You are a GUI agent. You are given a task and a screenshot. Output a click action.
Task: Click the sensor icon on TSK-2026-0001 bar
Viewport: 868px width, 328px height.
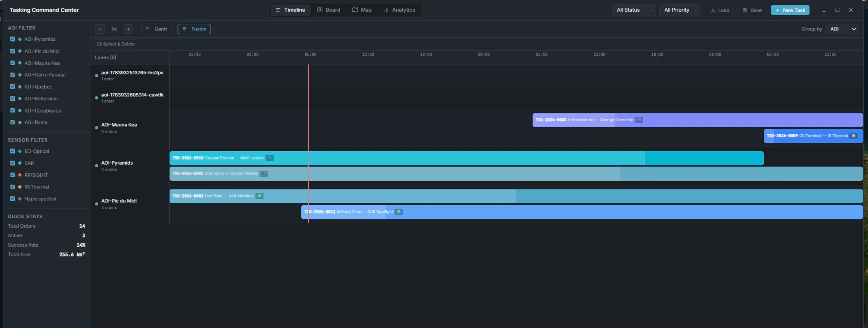(x=263, y=174)
